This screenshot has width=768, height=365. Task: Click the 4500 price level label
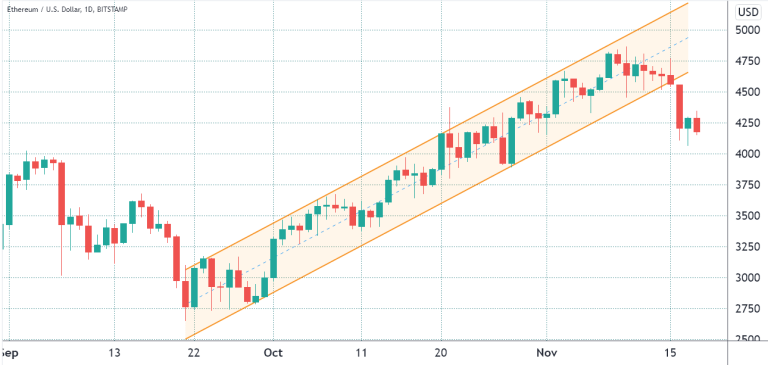(x=750, y=92)
